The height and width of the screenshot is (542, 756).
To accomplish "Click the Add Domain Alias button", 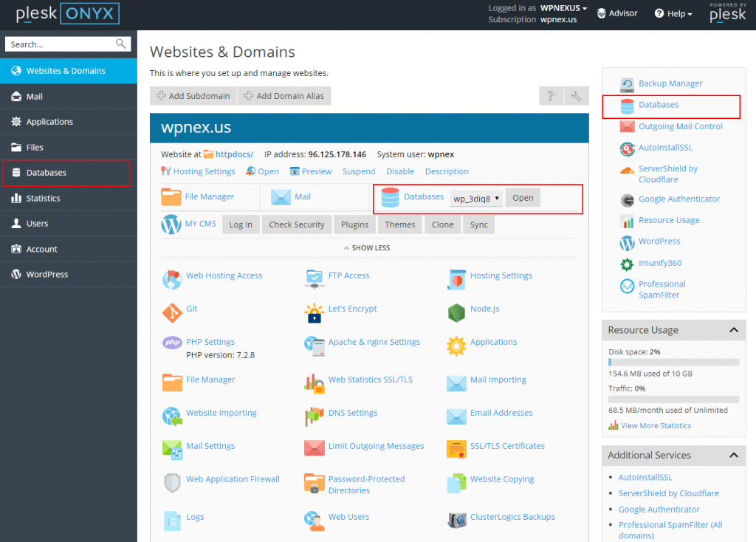I will click(284, 96).
